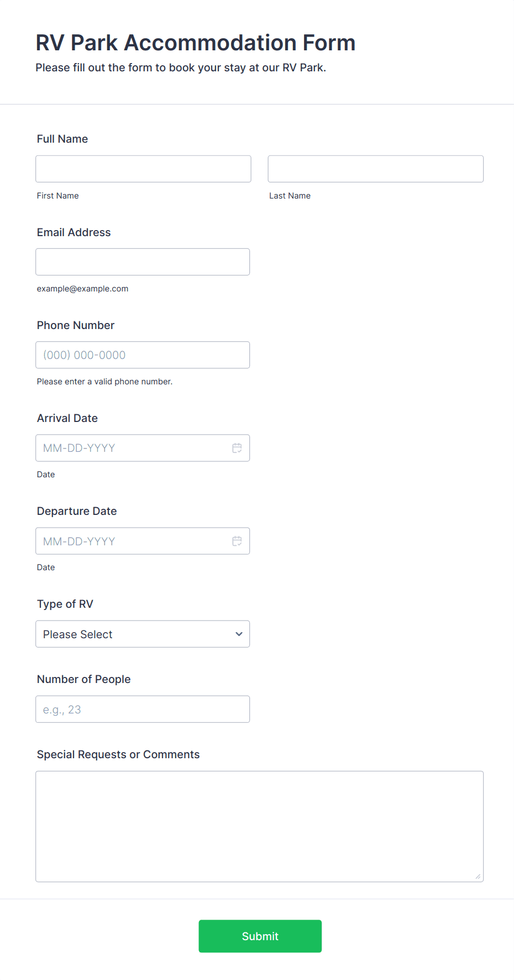
Task: Focus the Last Name input field
Action: 376,169
